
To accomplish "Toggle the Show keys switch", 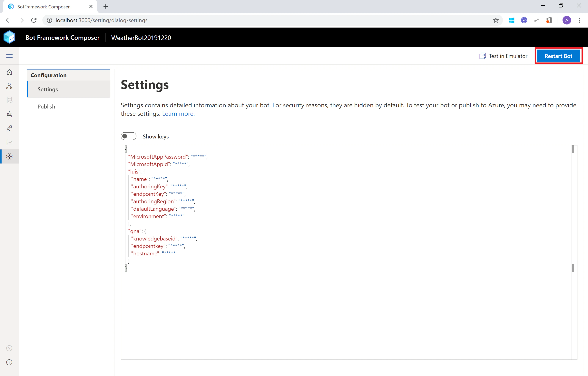I will pos(129,136).
